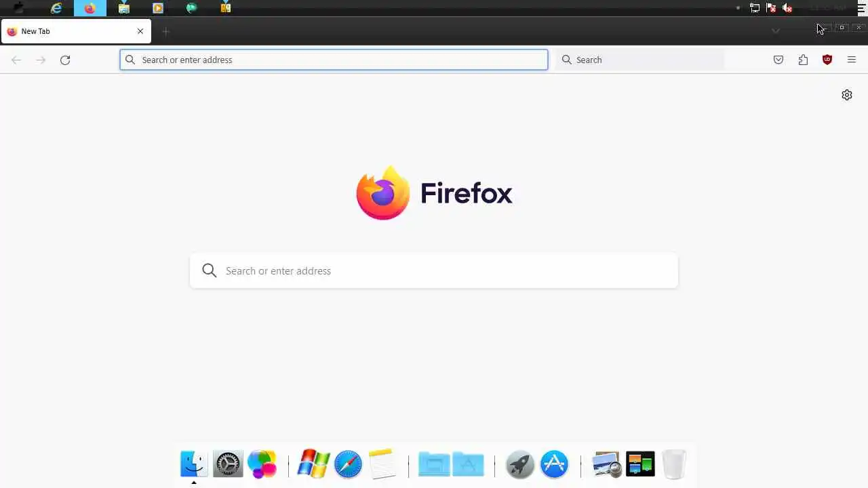Open the first blue folder in dock
The width and height of the screenshot is (868, 488).
click(x=434, y=464)
